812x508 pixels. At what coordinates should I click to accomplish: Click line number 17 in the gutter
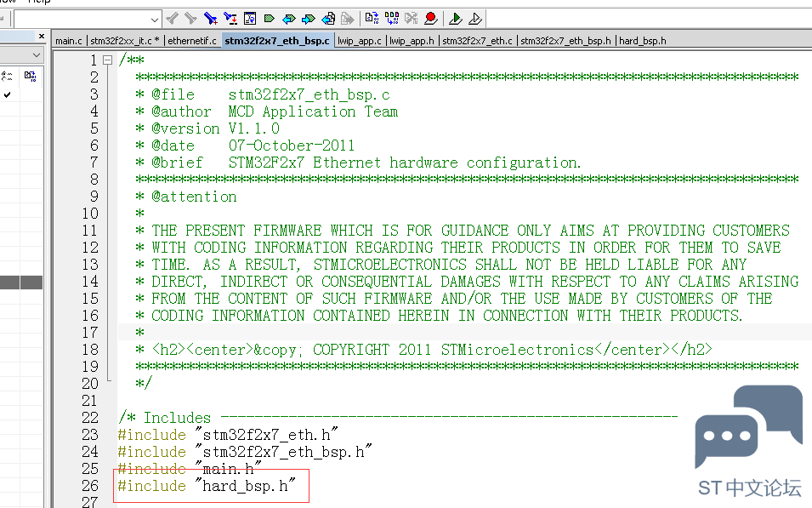click(90, 333)
